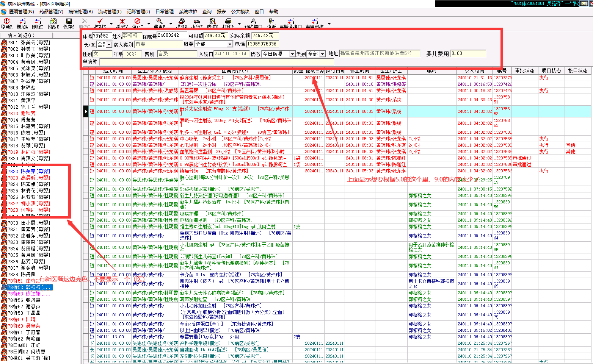Open the 医嘱管理(N) menu
This screenshot has width=593, height=364.
tap(22, 12)
